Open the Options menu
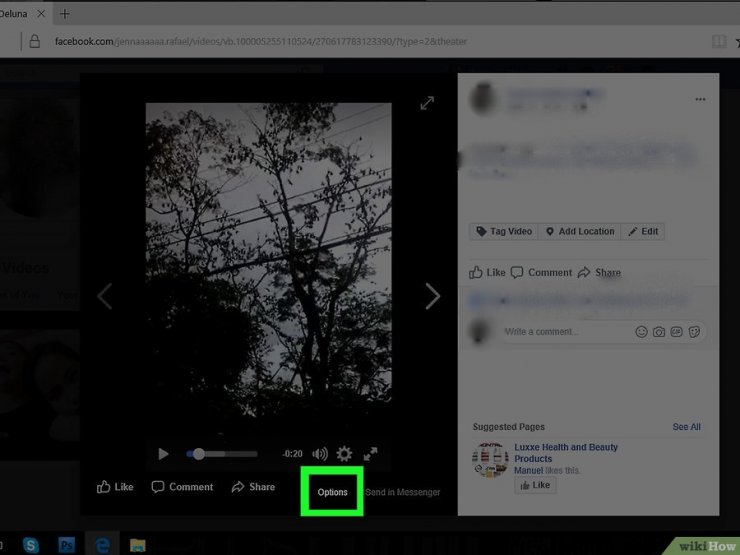Viewport: 740px width, 555px height. [x=332, y=492]
